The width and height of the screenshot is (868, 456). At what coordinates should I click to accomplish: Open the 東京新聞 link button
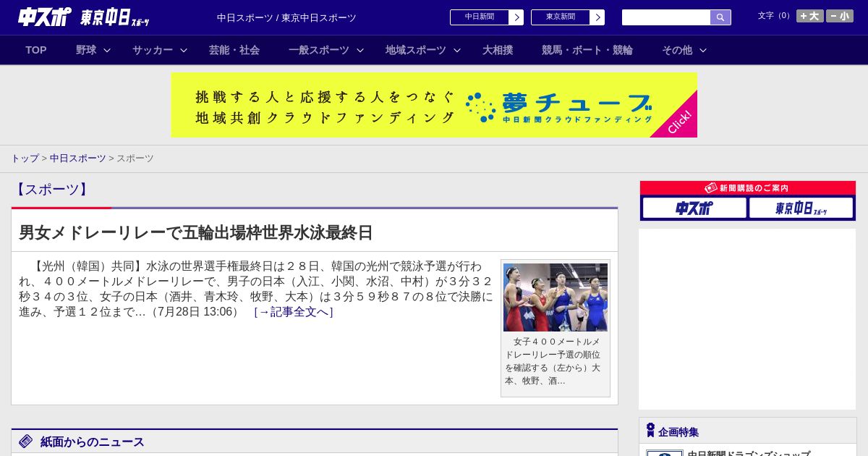point(561,17)
